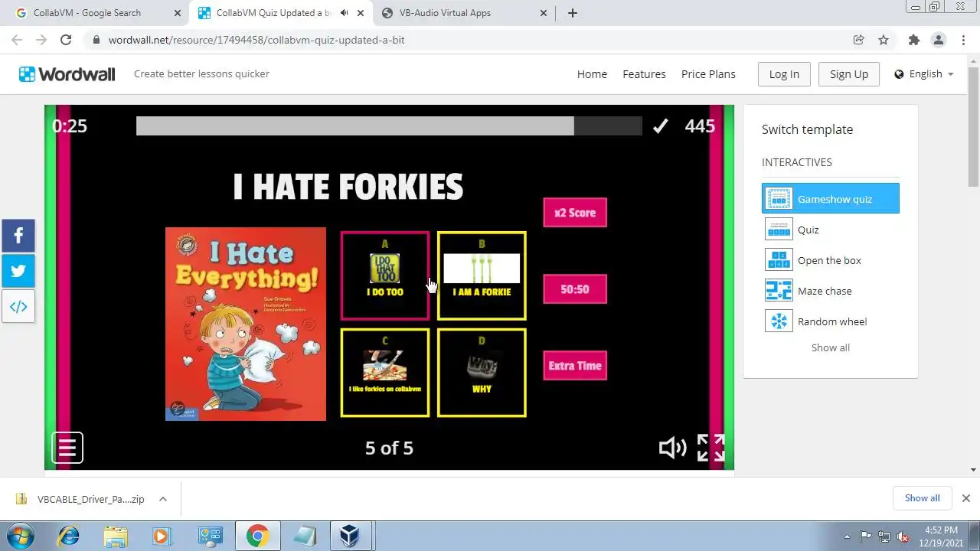This screenshot has height=551, width=980.
Task: Choose answer A I DO TOO
Action: coord(385,275)
